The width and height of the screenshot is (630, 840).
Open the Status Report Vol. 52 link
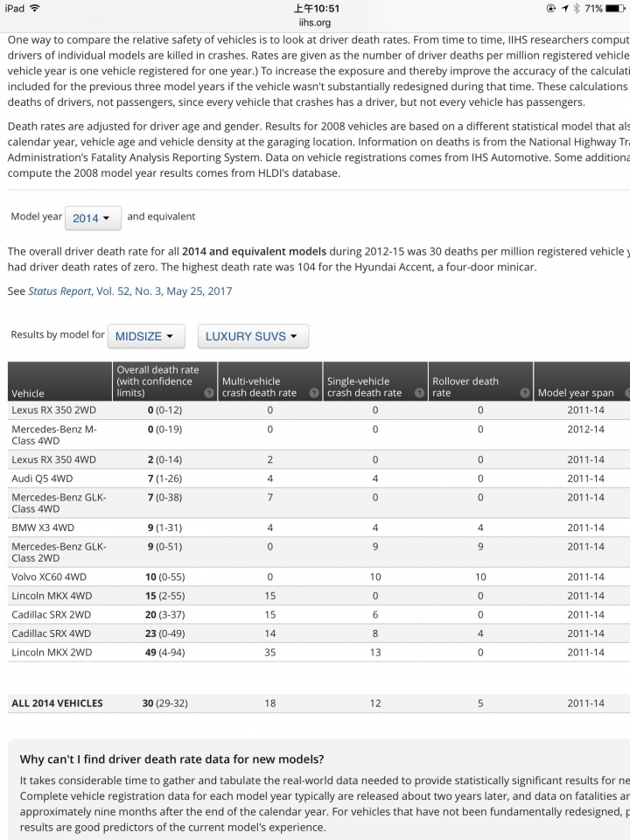[x=130, y=291]
